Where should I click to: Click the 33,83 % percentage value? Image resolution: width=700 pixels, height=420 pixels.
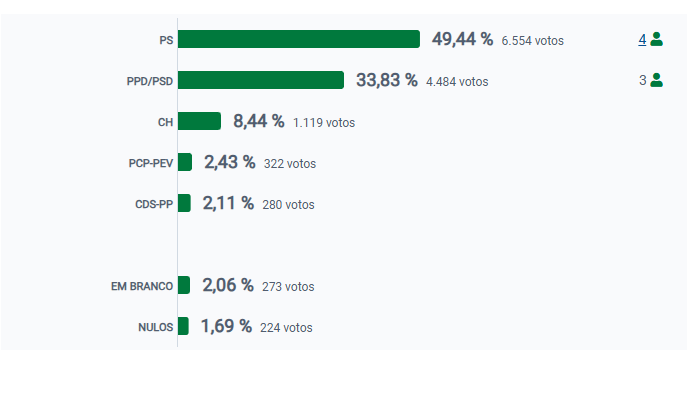(386, 81)
